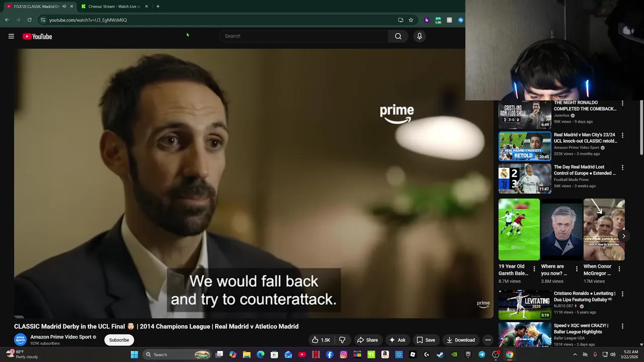The image size is (644, 362).
Task: Launch Steam from taskbar
Action: click(440, 354)
